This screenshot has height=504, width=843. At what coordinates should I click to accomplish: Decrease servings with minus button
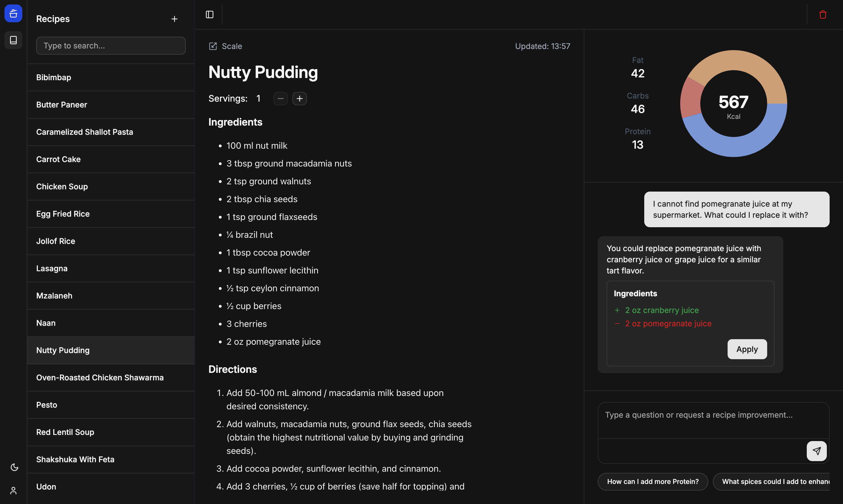280,99
